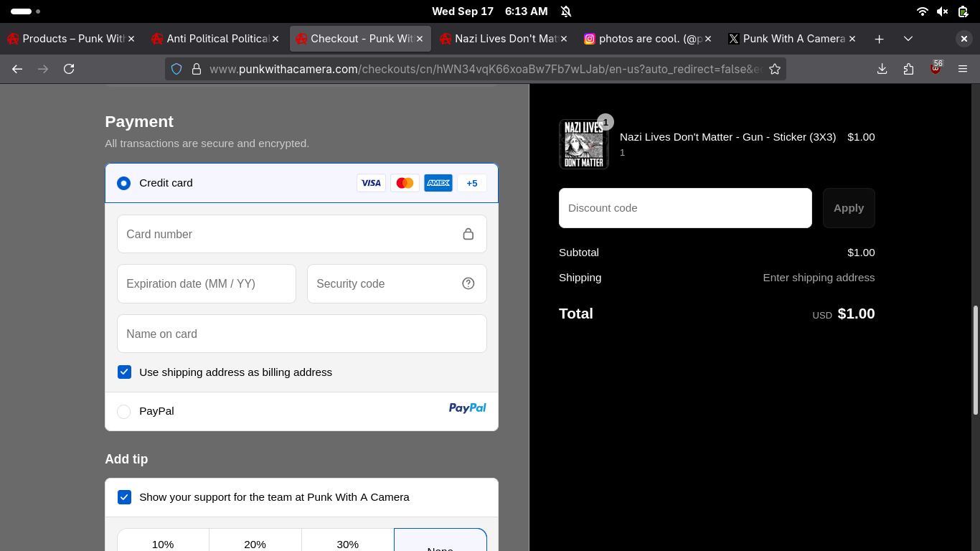Go back to the previous page
This screenshot has height=551, width=980.
click(17, 69)
